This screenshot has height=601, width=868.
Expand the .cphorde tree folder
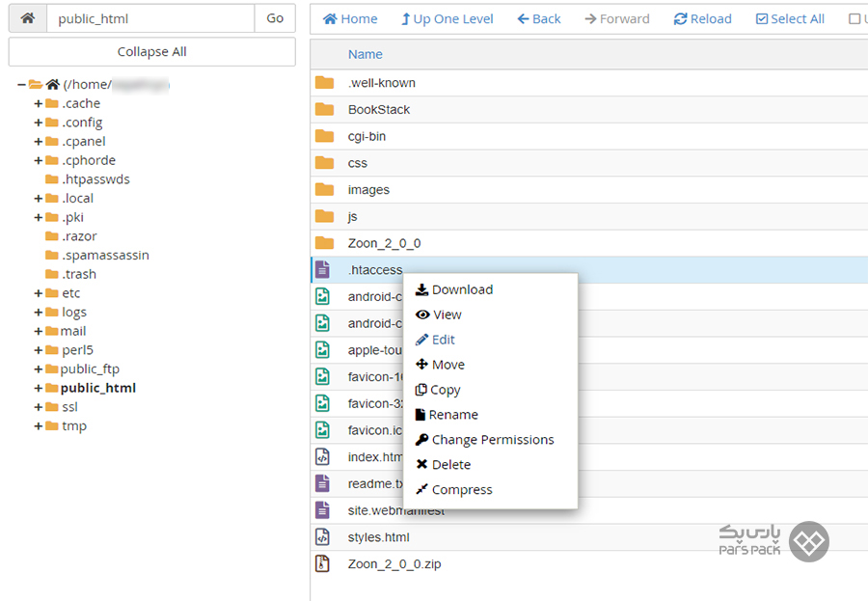point(39,161)
